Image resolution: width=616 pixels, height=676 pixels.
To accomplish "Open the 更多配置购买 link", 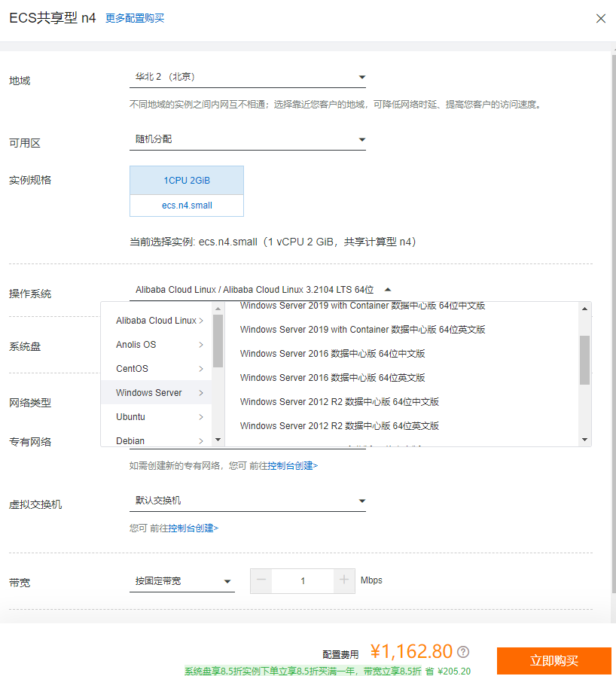I will coord(135,18).
